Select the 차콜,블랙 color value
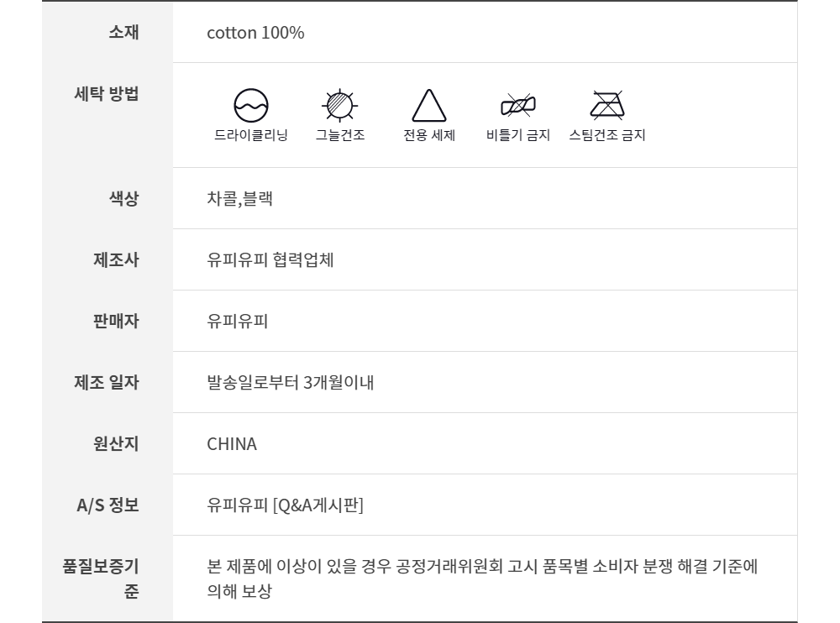840x623 pixels. click(239, 199)
